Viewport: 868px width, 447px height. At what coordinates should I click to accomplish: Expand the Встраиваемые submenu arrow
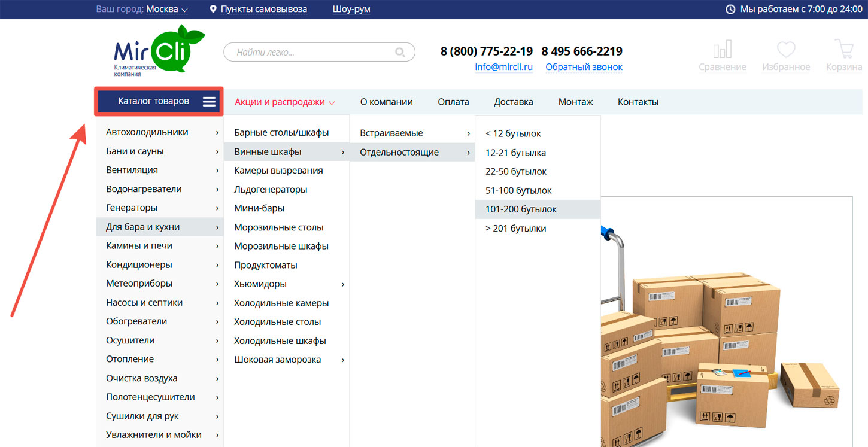[x=469, y=133]
